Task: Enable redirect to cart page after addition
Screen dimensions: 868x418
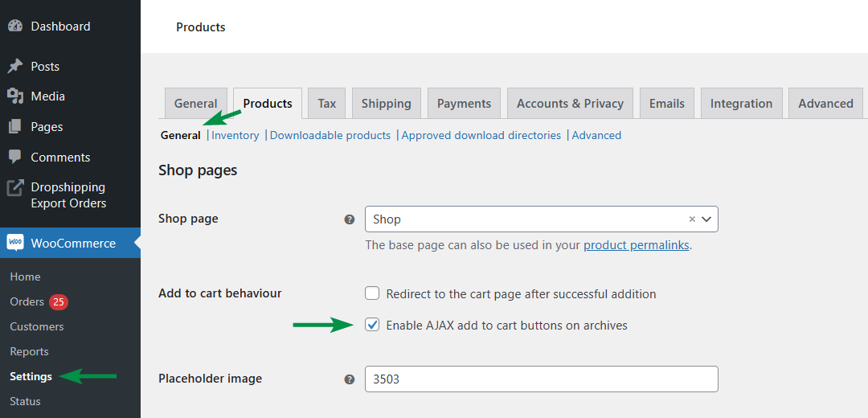Action: (x=373, y=293)
